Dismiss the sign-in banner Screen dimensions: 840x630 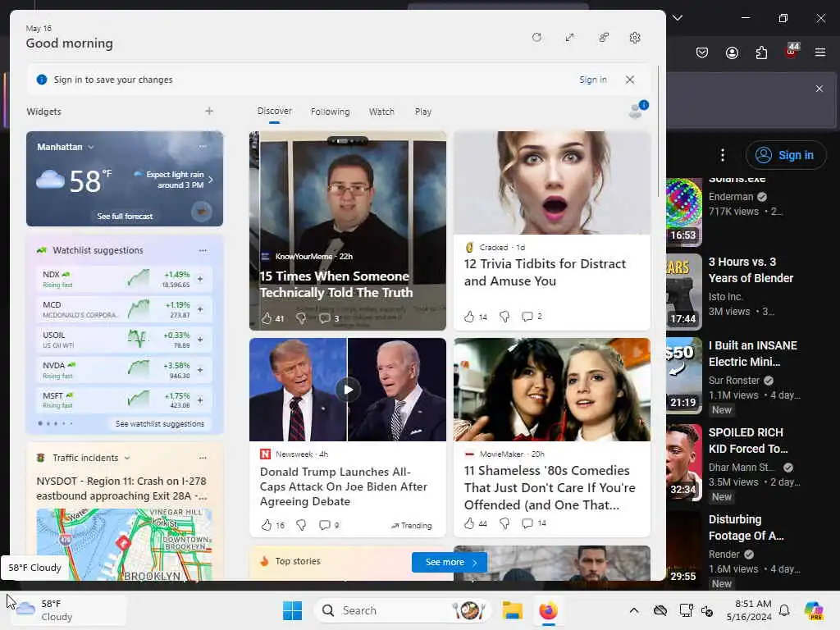tap(630, 80)
